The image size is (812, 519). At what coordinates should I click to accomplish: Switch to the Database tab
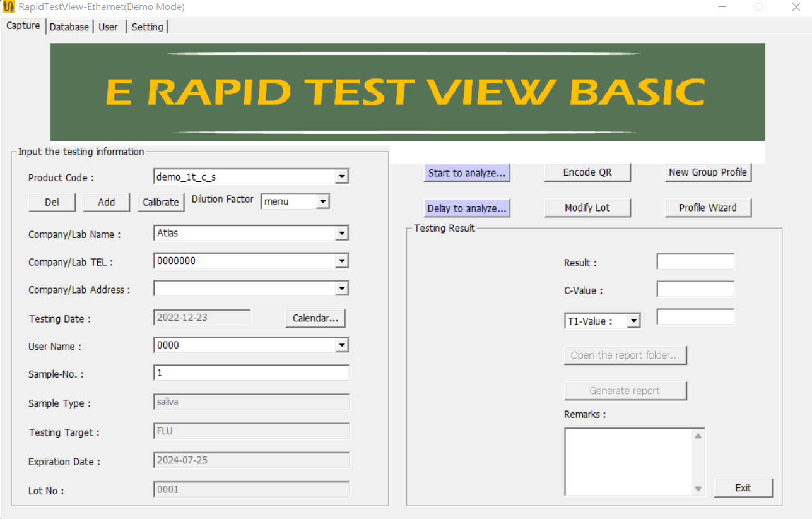point(69,27)
